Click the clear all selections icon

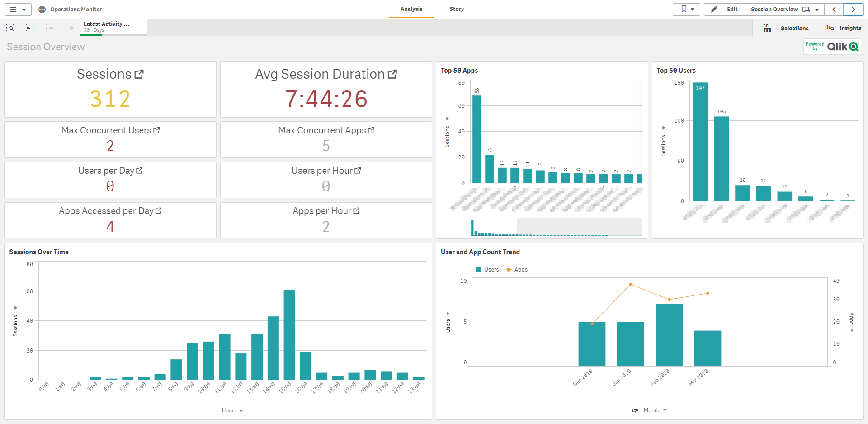70,28
